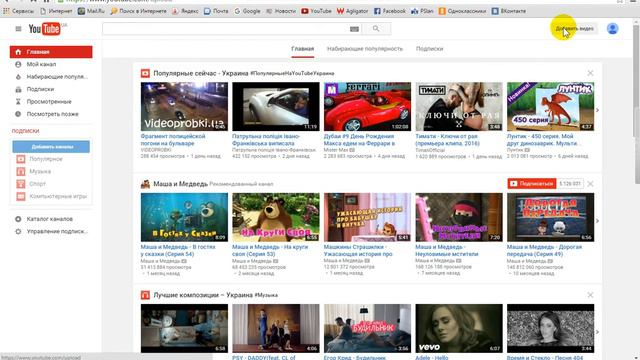The height and width of the screenshot is (360, 640).
Task: Click the Лучшие композиции section icon
Action: coord(145,295)
